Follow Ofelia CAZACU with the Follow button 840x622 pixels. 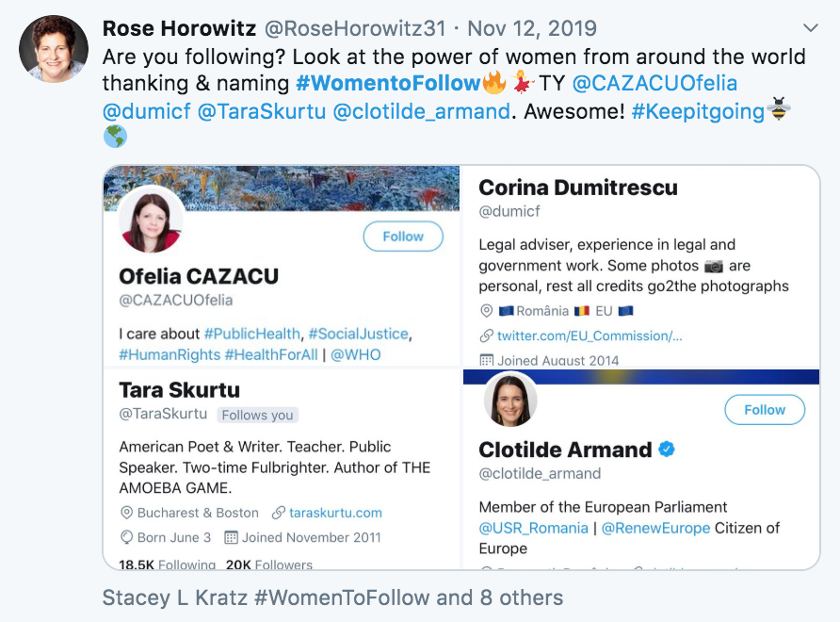[x=403, y=237]
